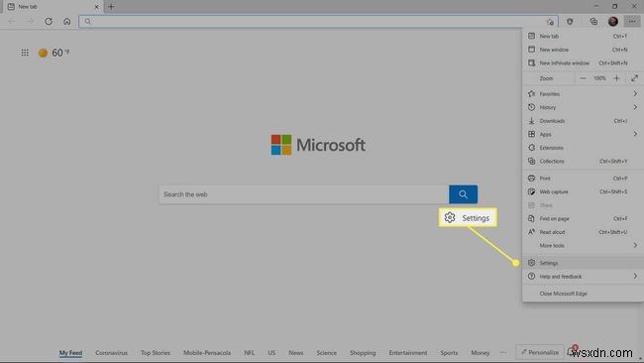Open the Entertainment feed tab

coord(408,353)
